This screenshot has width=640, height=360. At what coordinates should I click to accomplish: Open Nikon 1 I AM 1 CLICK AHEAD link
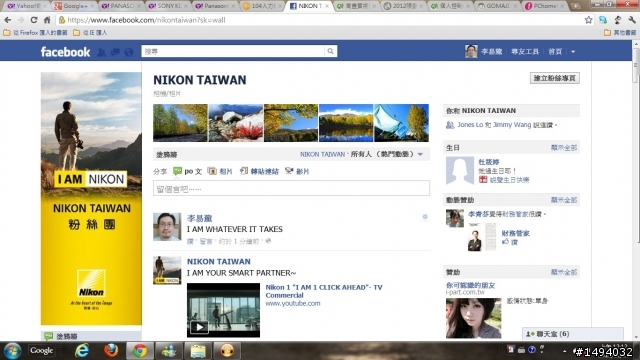pyautogui.click(x=324, y=291)
